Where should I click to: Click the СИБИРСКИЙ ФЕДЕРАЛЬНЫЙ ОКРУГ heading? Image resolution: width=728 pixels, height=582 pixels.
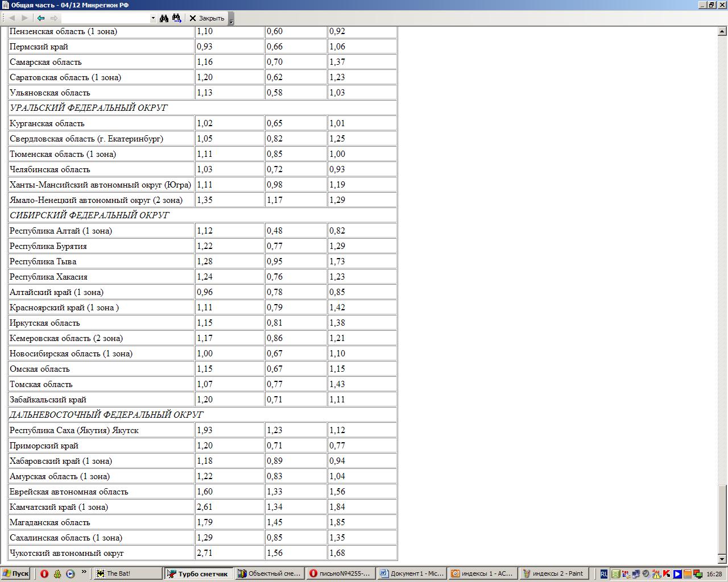point(89,215)
